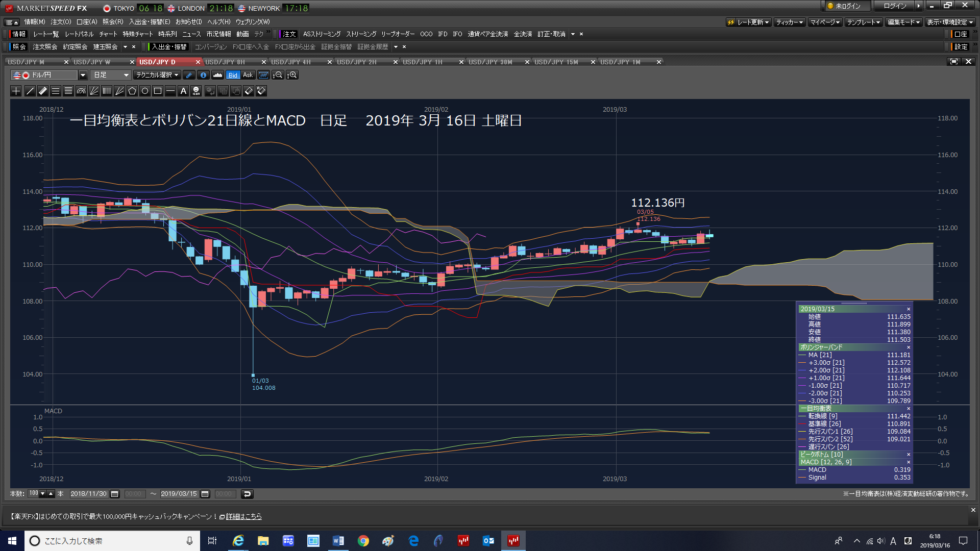
Task: Open the icon stamp tool
Action: click(x=197, y=91)
